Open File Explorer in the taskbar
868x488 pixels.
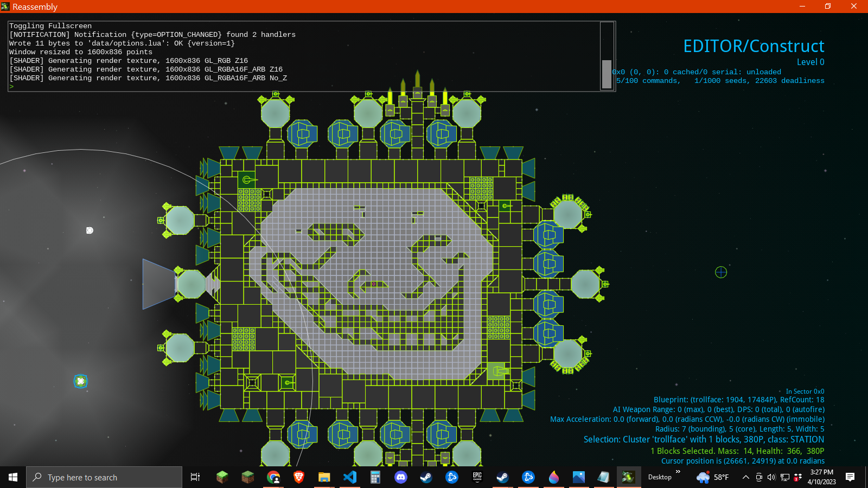click(x=324, y=477)
